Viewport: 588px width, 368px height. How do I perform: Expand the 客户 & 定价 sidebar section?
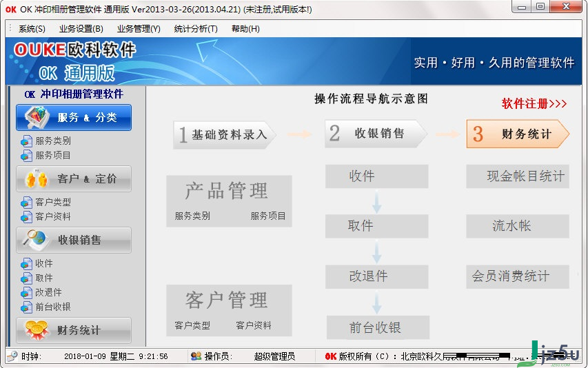point(74,178)
